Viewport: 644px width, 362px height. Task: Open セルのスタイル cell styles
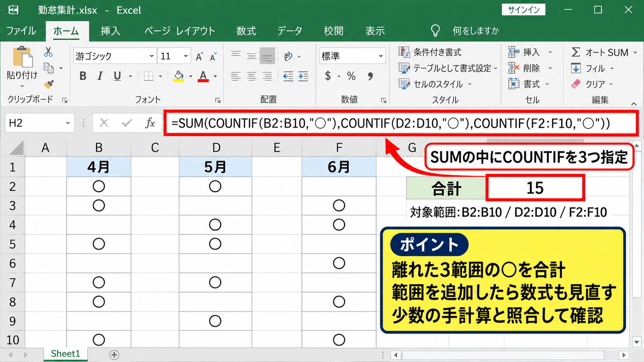pos(435,84)
